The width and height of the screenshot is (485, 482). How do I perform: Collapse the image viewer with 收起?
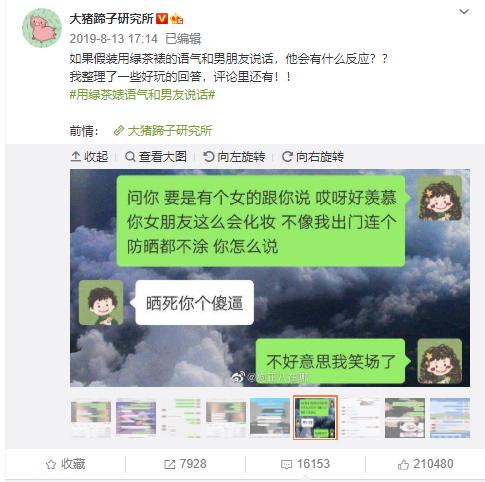(89, 156)
